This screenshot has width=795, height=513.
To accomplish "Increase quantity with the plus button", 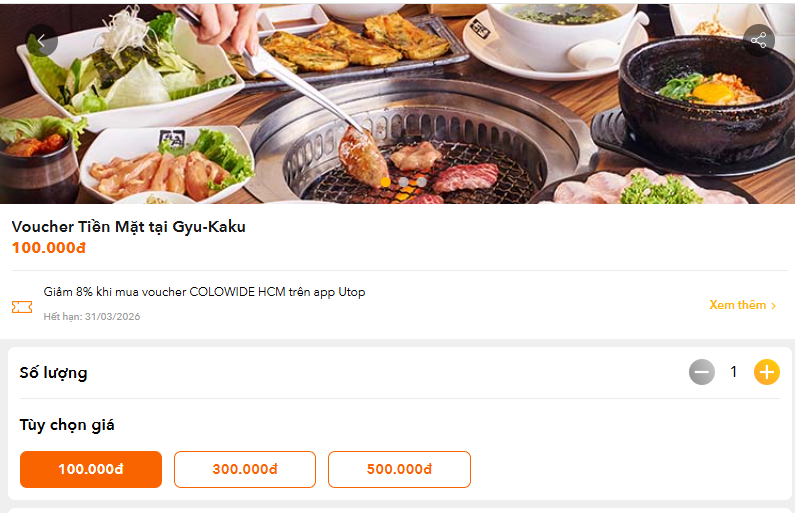I will point(767,373).
